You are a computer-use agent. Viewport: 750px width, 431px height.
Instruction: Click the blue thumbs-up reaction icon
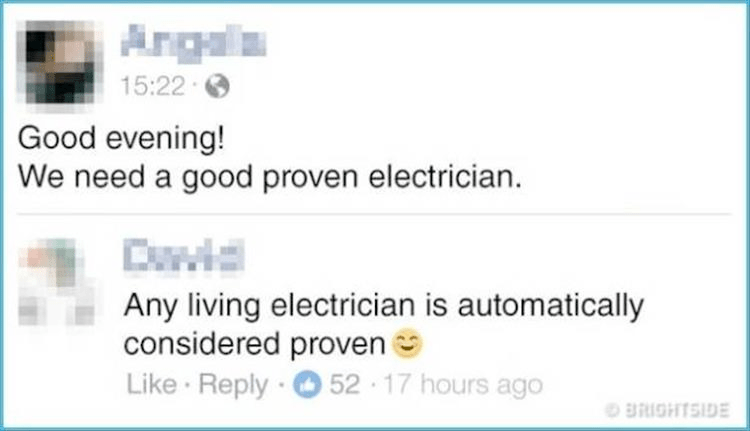pos(307,384)
